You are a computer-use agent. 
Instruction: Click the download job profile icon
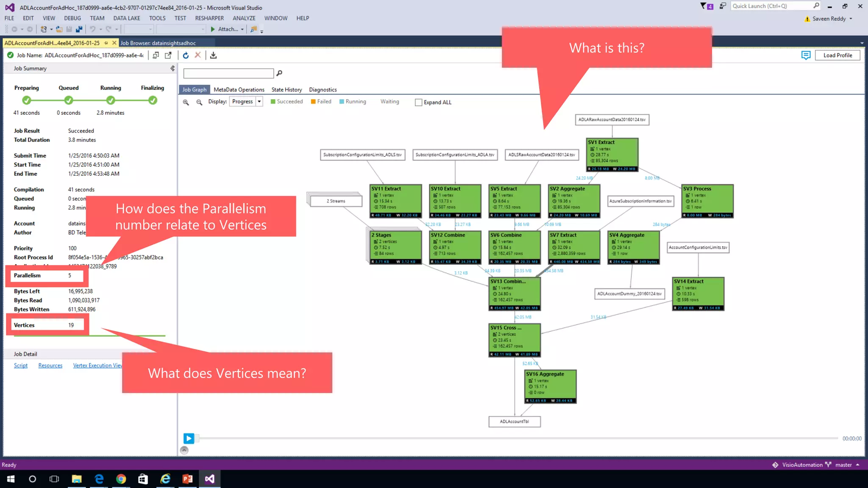click(x=213, y=55)
